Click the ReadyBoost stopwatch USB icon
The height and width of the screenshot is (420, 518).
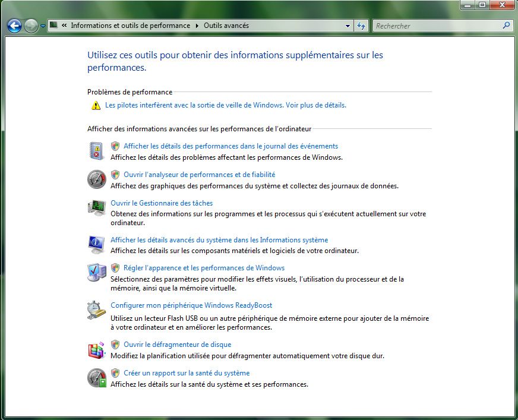click(x=96, y=310)
